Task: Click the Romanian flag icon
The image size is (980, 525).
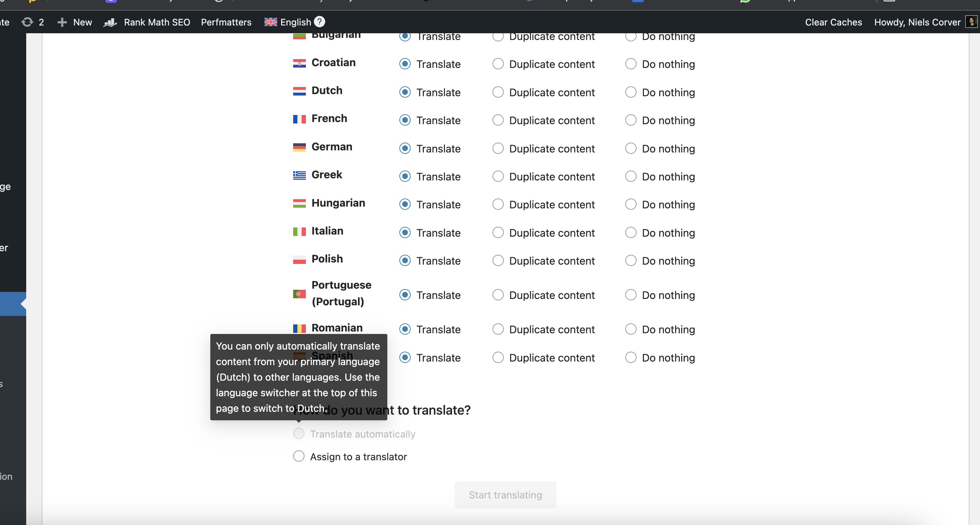Action: coord(300,328)
